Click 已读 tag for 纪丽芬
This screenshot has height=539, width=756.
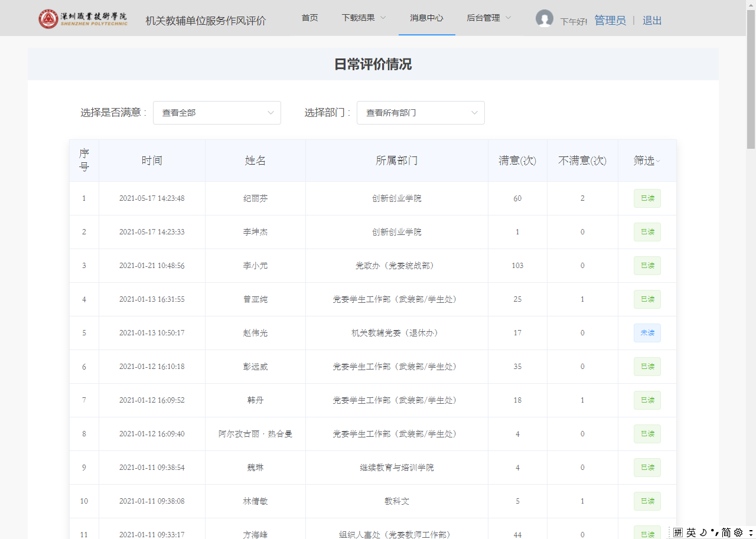coord(647,198)
